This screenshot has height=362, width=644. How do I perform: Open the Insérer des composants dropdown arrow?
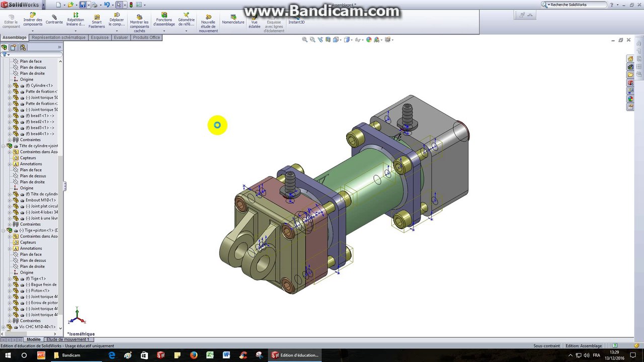point(33,31)
